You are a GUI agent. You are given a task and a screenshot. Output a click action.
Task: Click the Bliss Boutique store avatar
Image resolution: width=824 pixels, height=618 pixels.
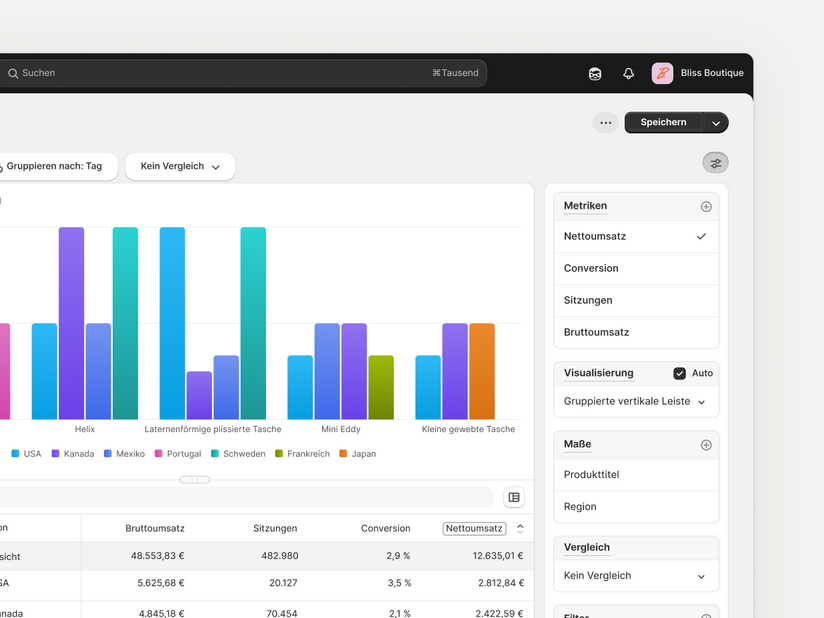(662, 73)
